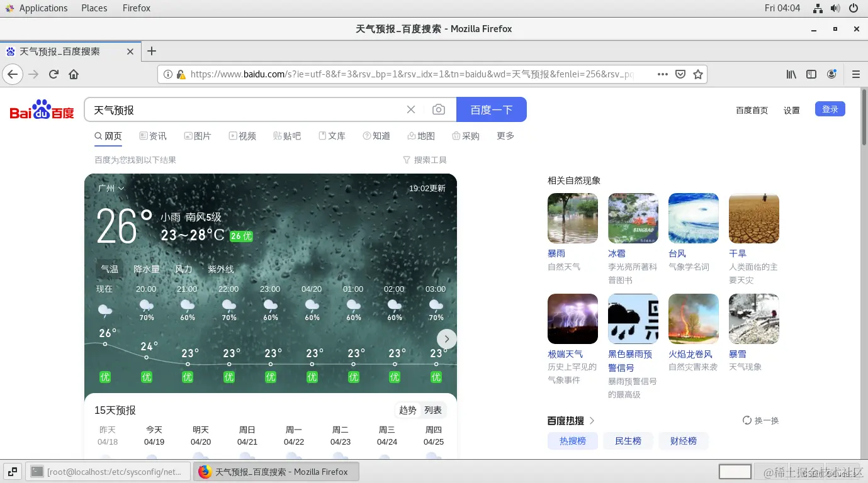
Task: Open site information icon in URL bar
Action: [168, 74]
